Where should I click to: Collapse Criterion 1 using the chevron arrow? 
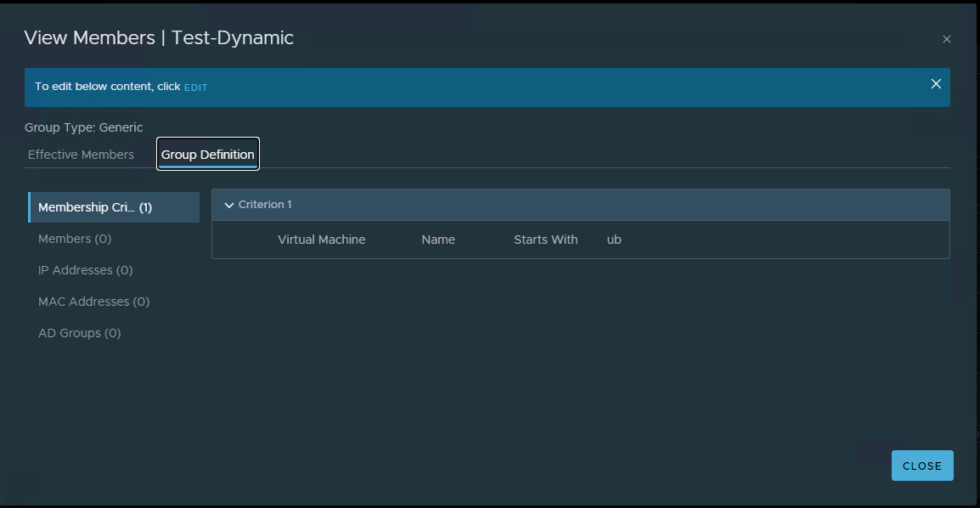[x=228, y=205]
